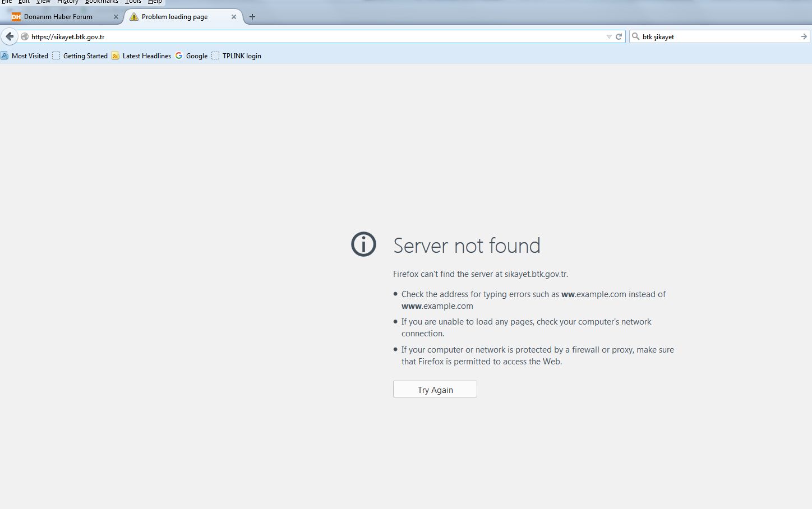Click the back arrow navigation button
Image resolution: width=812 pixels, height=509 pixels.
[10, 36]
